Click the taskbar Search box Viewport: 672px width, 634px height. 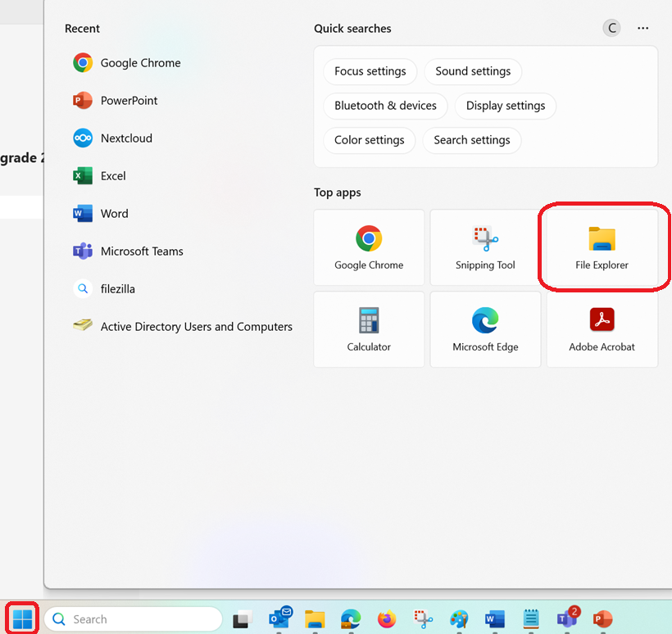(x=134, y=619)
